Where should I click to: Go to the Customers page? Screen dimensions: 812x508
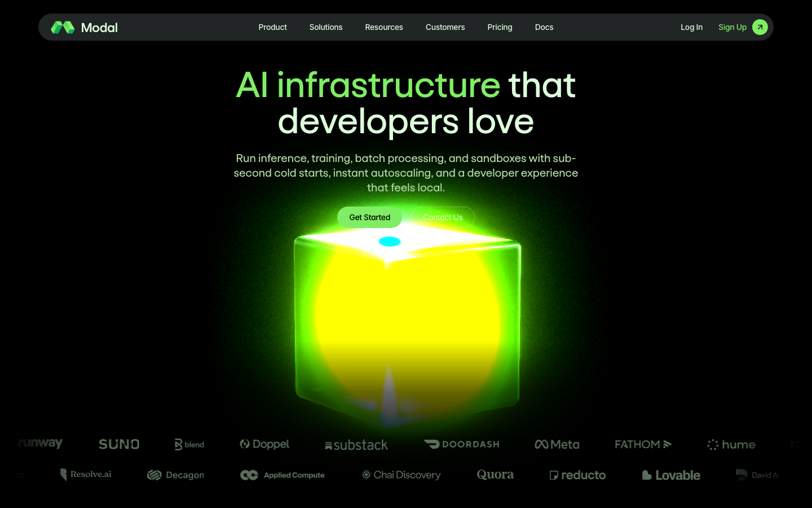[445, 27]
